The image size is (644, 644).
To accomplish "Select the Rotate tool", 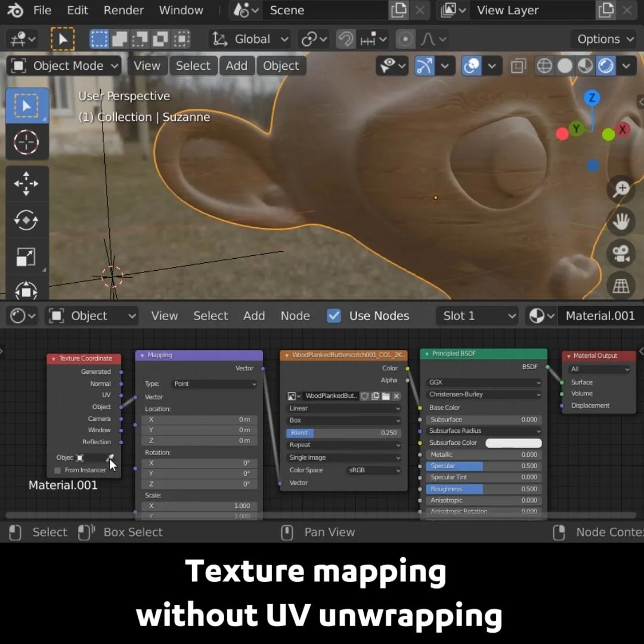I will [27, 220].
